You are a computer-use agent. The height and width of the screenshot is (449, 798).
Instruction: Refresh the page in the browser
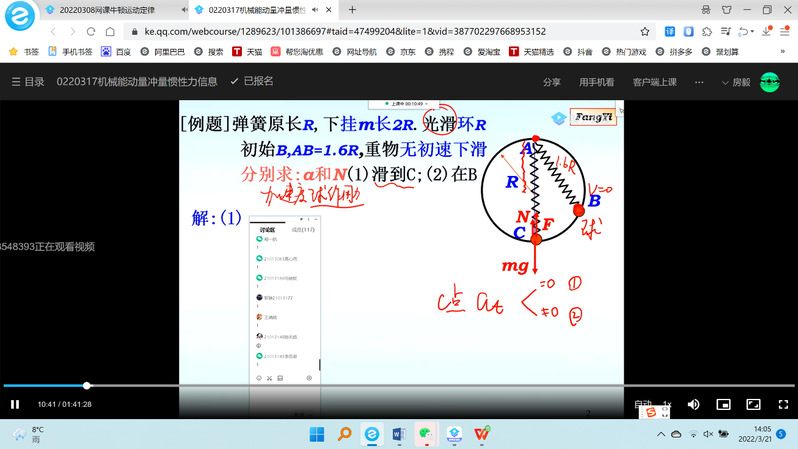[91, 31]
